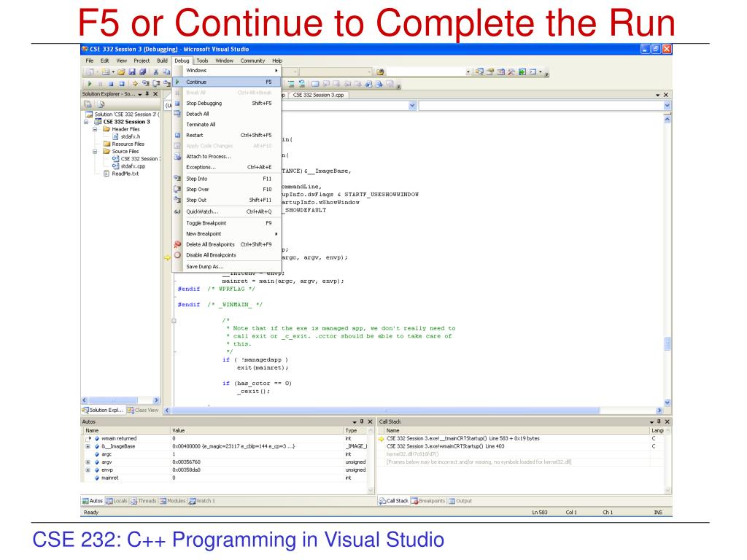The image size is (747, 560).
Task: Click the green Continue arrow toolbar icon
Action: click(x=90, y=84)
